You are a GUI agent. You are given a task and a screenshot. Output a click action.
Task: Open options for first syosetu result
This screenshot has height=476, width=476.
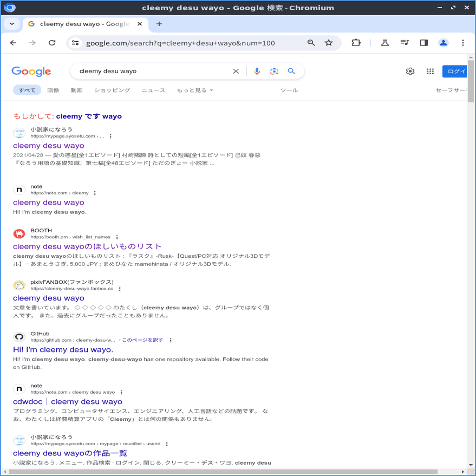click(x=110, y=136)
